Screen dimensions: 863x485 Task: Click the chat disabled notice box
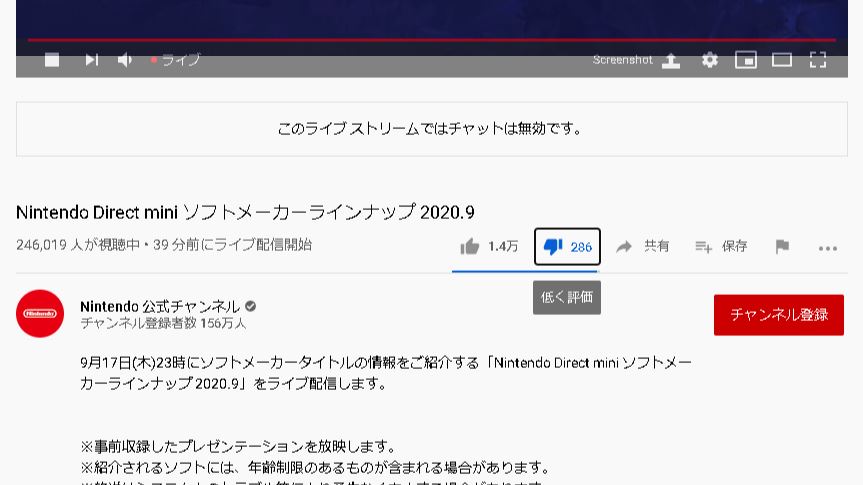pos(432,129)
